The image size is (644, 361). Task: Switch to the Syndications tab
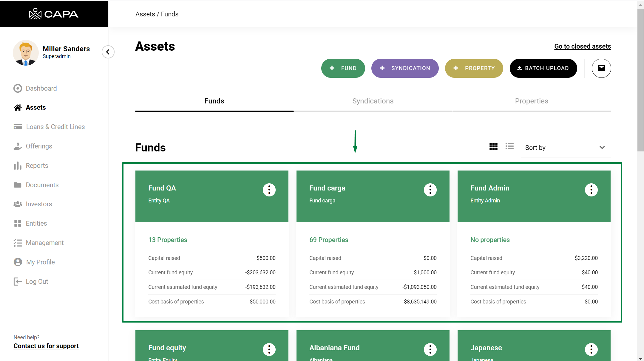coord(373,101)
